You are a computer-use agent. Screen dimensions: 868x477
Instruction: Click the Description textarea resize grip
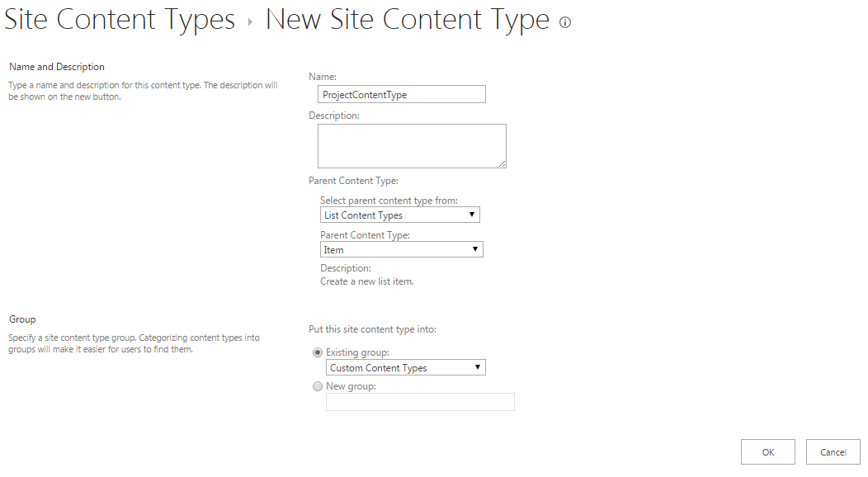click(x=502, y=163)
